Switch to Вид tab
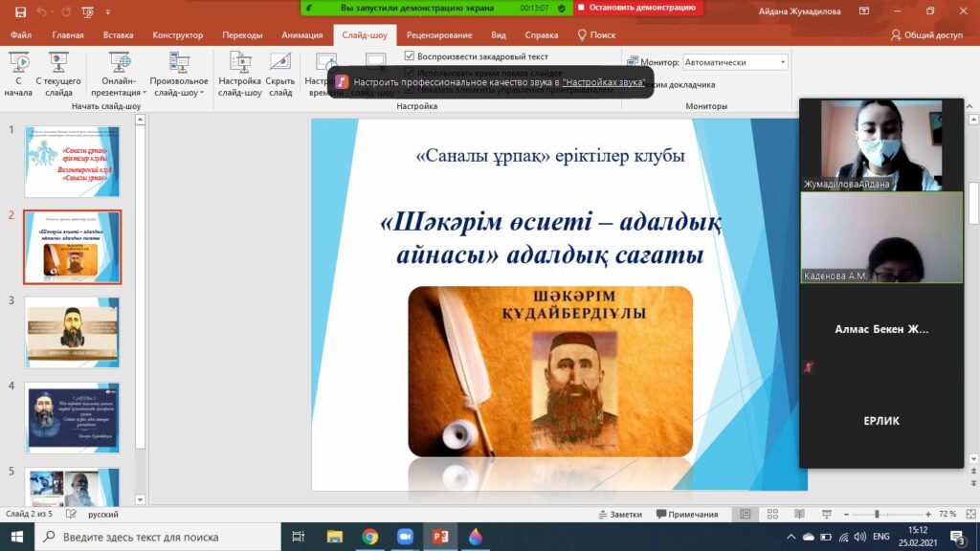Viewport: 980px width, 551px height. tap(498, 35)
